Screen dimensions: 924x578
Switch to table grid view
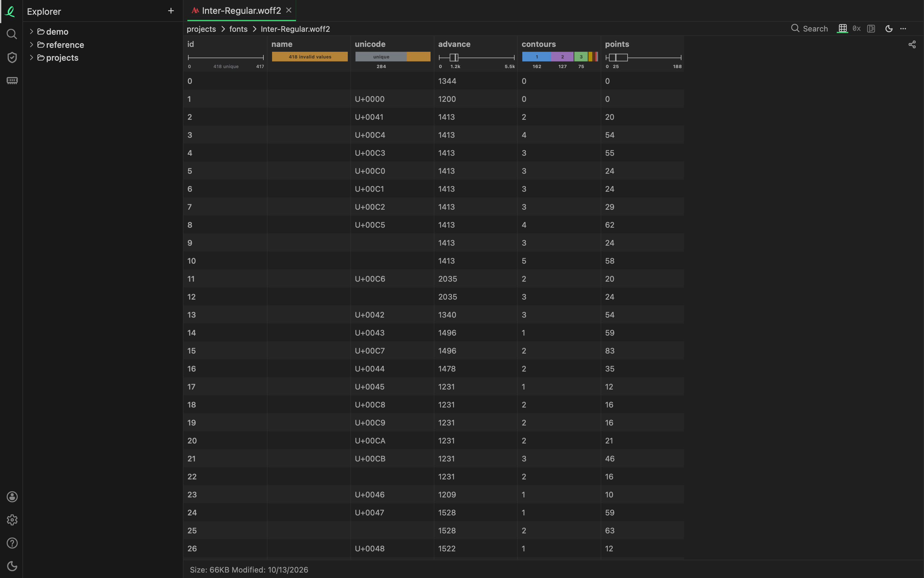pyautogui.click(x=842, y=29)
